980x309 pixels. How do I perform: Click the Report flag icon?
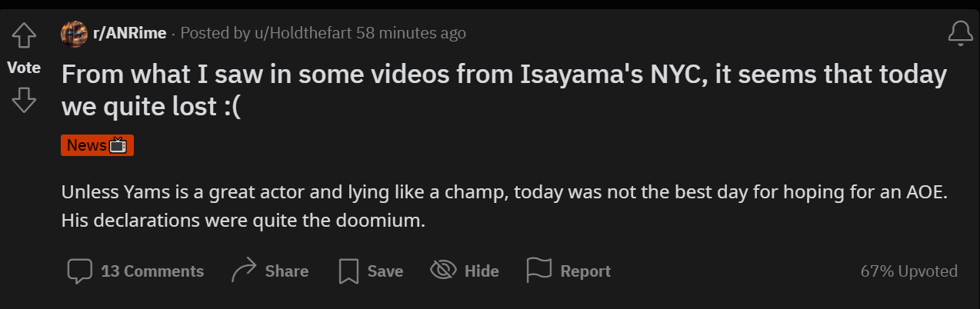539,270
